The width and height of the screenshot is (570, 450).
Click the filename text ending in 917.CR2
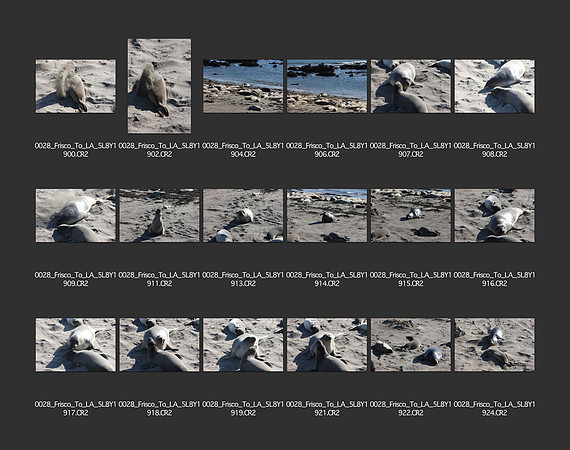pyautogui.click(x=76, y=409)
